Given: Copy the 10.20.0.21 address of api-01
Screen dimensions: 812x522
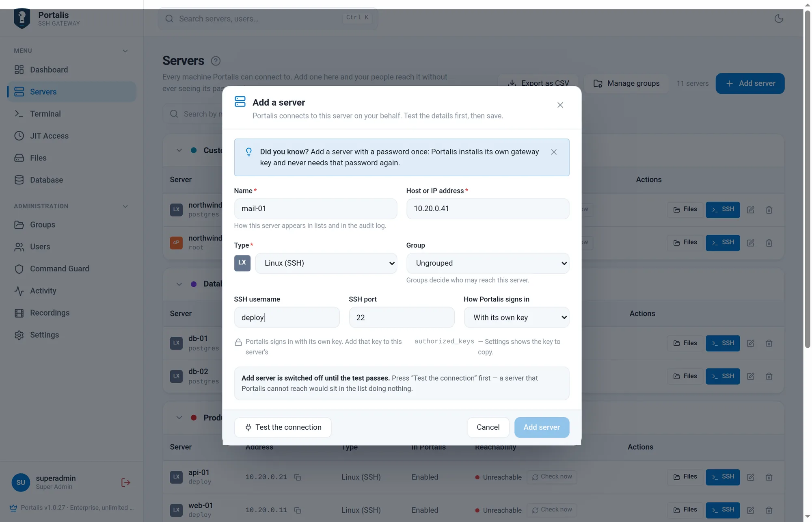Looking at the screenshot, I should [x=298, y=477].
